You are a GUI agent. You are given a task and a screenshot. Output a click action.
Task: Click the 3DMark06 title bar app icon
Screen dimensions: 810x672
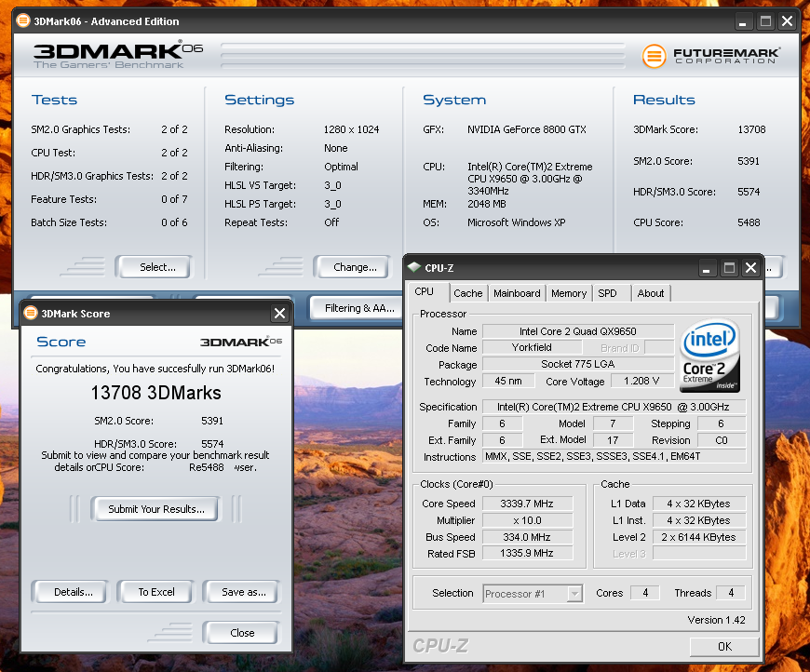coord(22,21)
